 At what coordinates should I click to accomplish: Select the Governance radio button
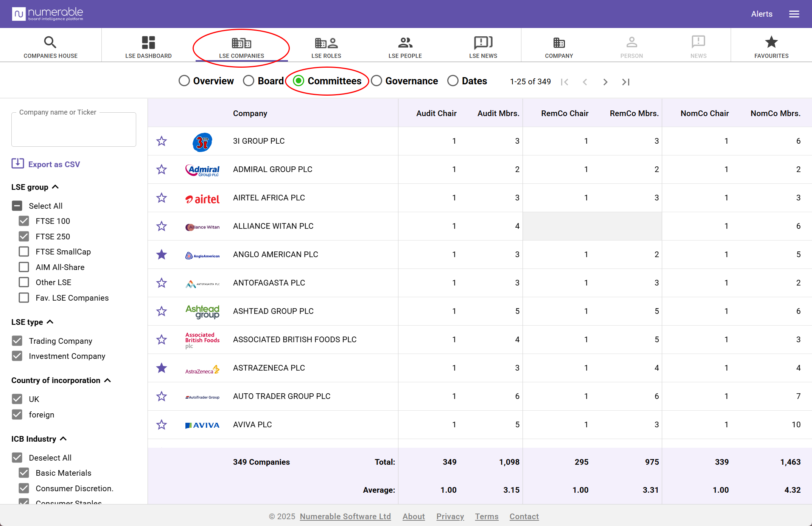coord(376,81)
